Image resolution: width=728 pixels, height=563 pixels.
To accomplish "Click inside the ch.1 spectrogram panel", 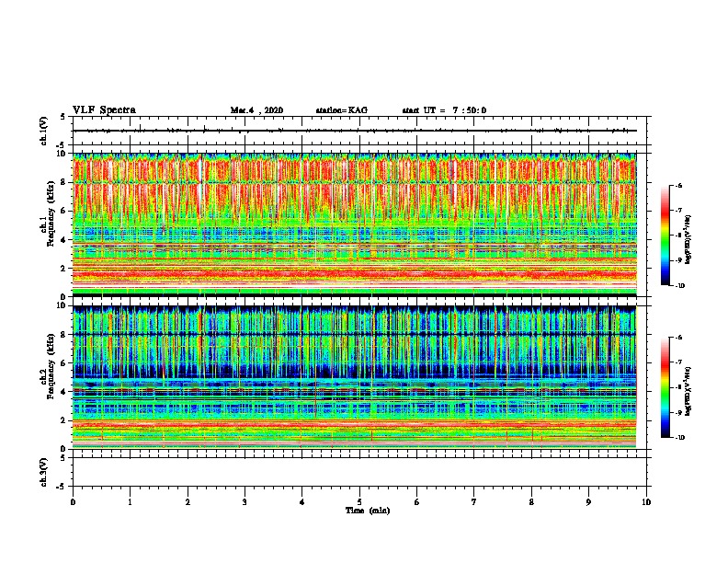I will (354, 224).
